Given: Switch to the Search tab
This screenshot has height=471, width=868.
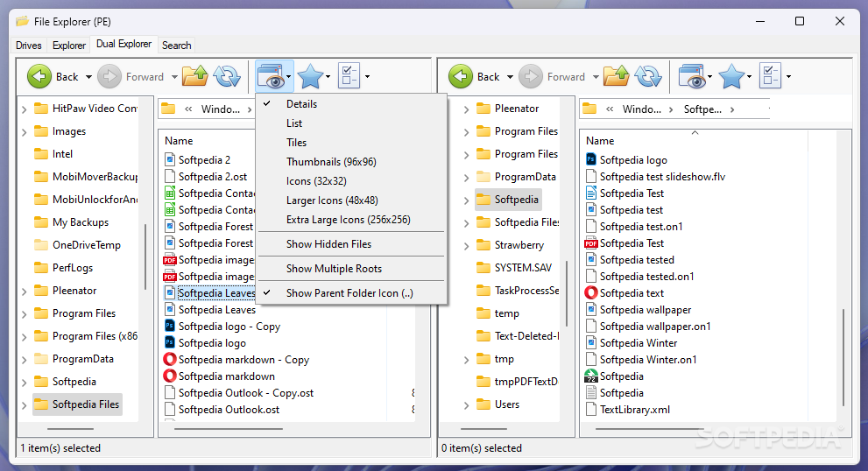Looking at the screenshot, I should tap(177, 46).
